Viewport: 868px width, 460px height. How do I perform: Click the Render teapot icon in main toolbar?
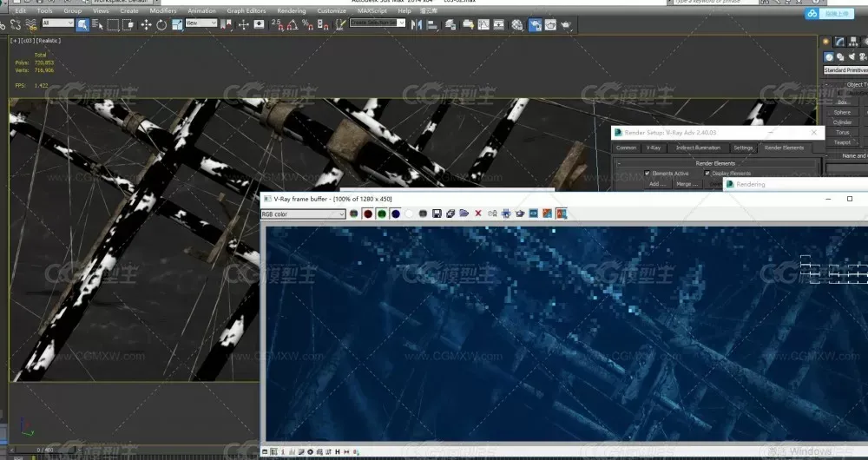[566, 24]
